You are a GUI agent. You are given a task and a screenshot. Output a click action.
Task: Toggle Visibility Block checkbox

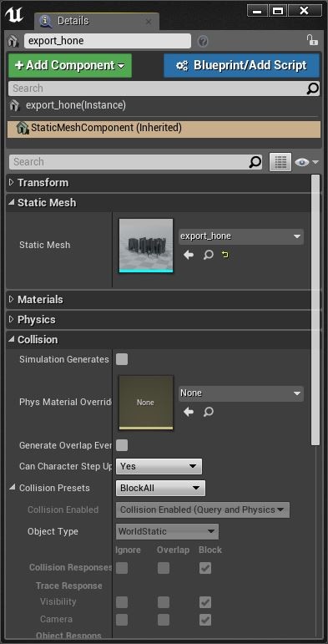(x=205, y=602)
